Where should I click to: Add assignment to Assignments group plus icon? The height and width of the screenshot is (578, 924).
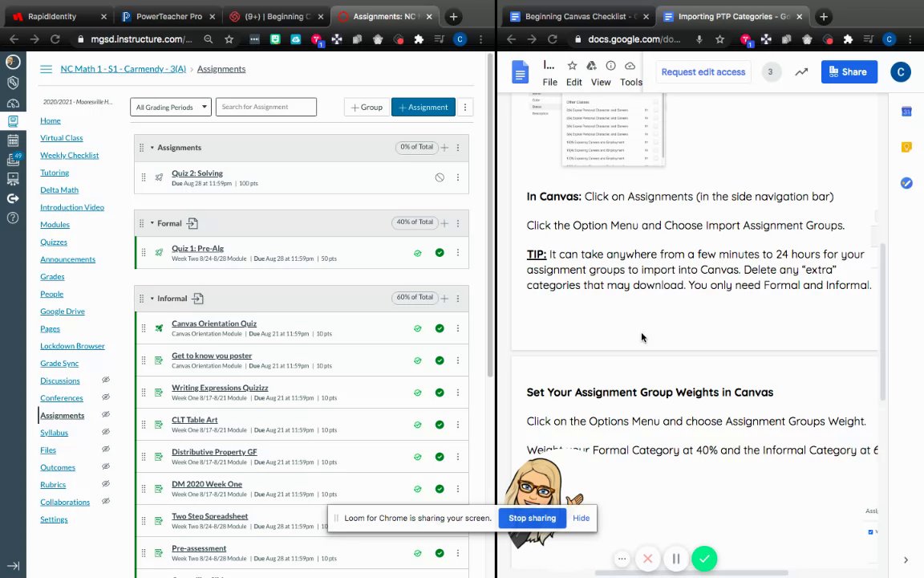click(444, 148)
